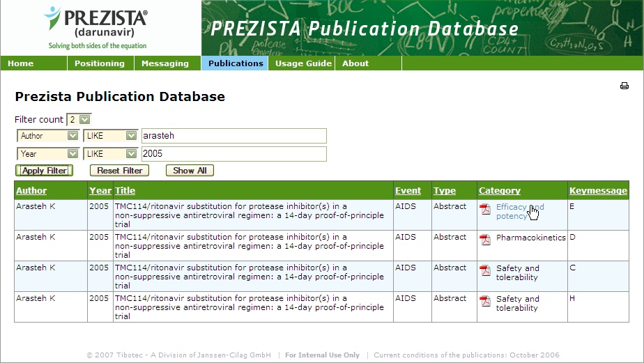
Task: Focus the filter field containing 2005
Action: (x=234, y=154)
